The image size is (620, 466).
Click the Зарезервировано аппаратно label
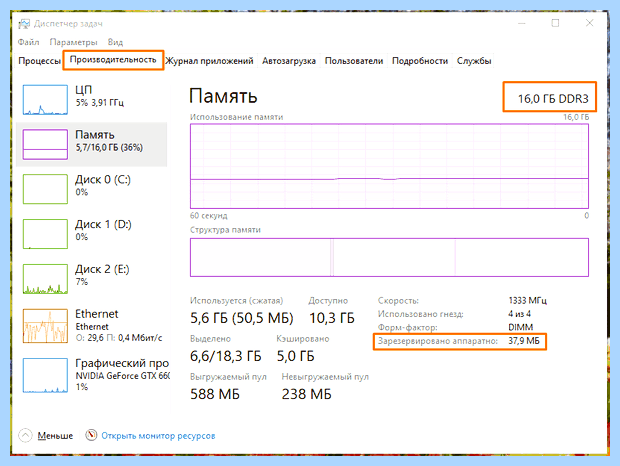(x=438, y=341)
